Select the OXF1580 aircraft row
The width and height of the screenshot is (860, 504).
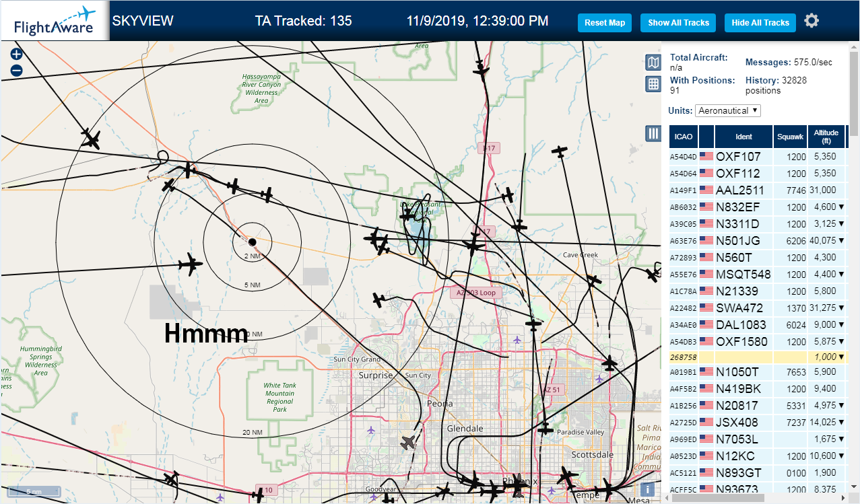click(x=759, y=341)
